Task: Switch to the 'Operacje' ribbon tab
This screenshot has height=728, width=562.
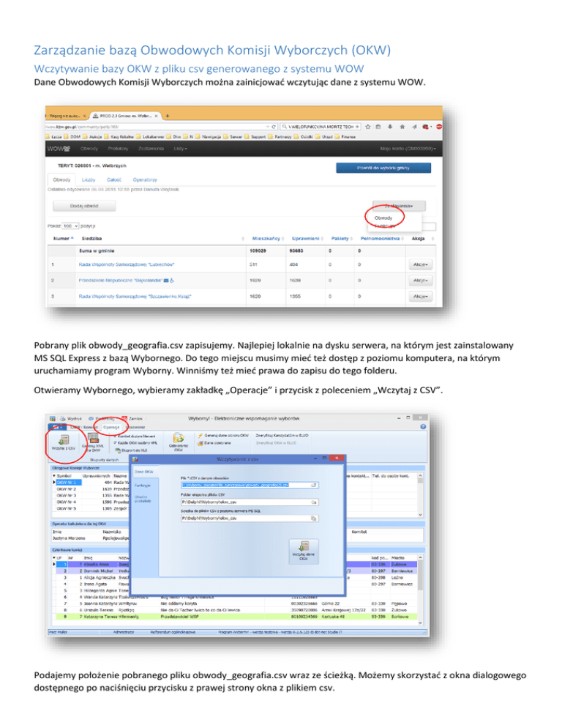Action: [112, 426]
